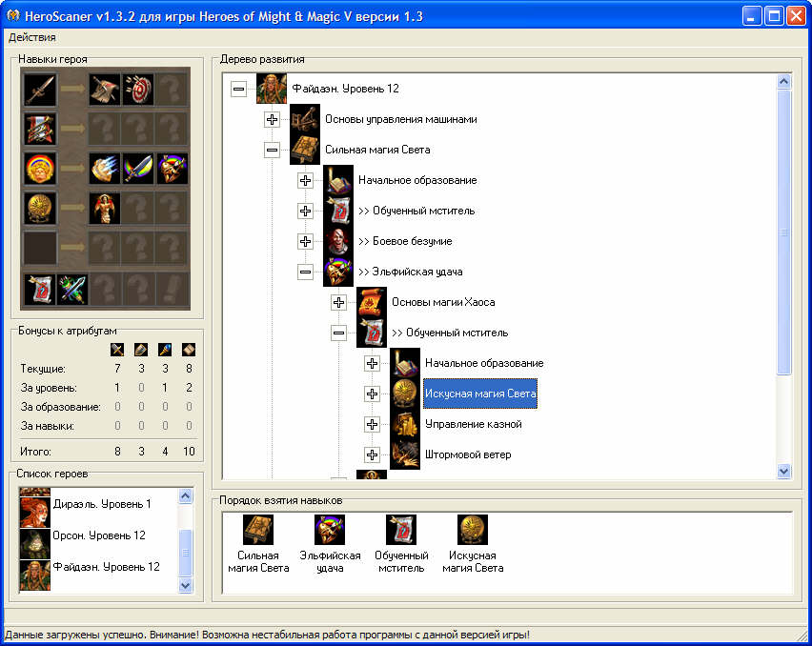
Task: Click the Управление казной gold pile icon
Action: click(404, 424)
